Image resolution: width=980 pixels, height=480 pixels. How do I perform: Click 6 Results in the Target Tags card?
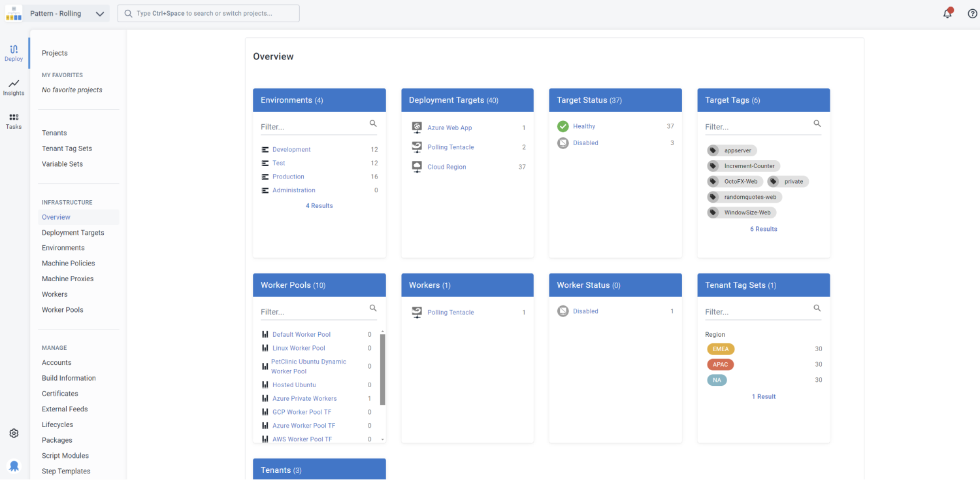[763, 228]
